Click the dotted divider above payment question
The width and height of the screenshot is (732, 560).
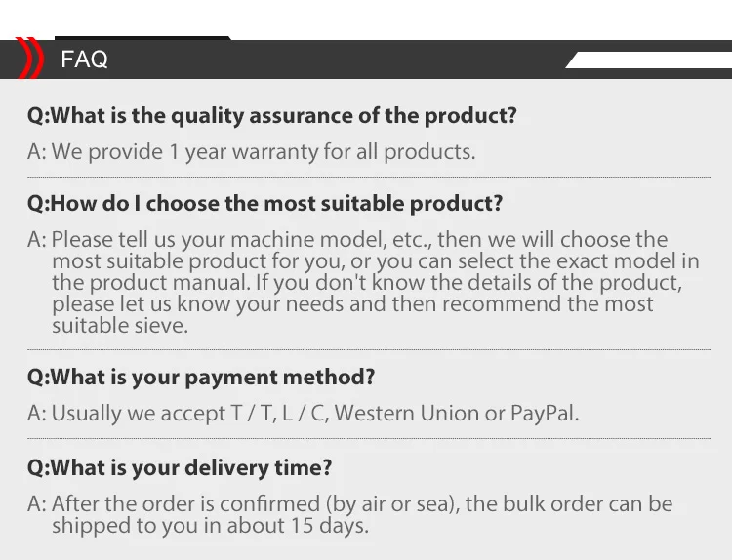[x=369, y=349]
